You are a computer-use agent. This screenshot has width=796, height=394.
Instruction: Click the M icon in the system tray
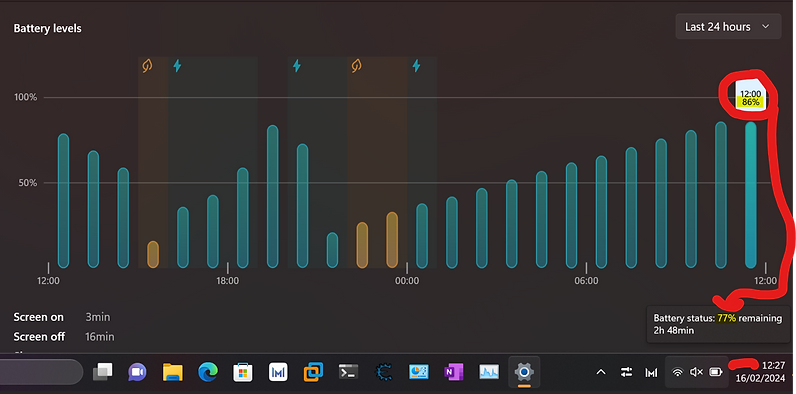tap(651, 373)
